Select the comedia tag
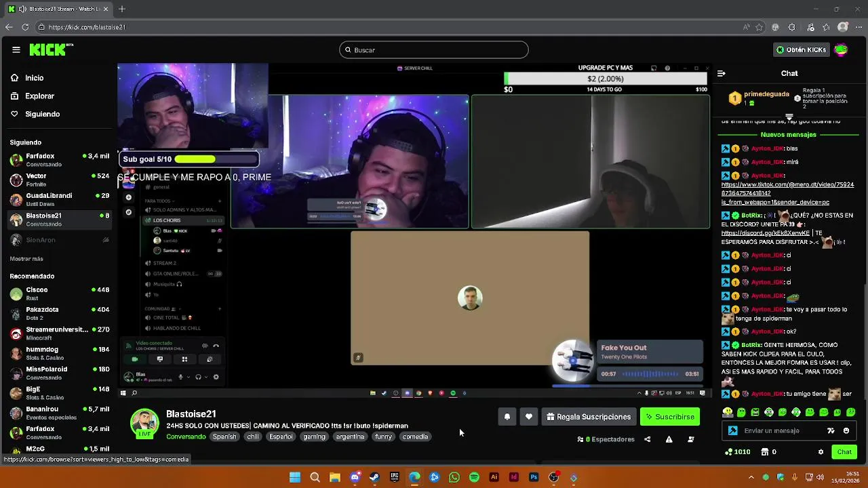 point(415,436)
